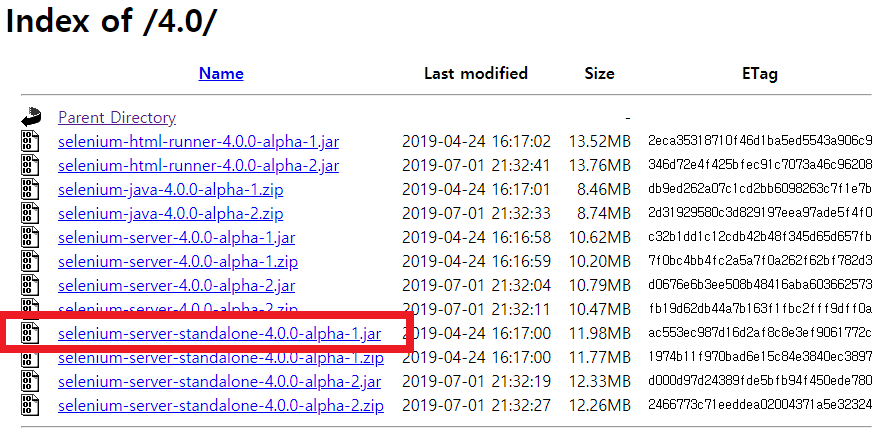Click the date '2019-04-24 16:17:02'

coord(476,141)
